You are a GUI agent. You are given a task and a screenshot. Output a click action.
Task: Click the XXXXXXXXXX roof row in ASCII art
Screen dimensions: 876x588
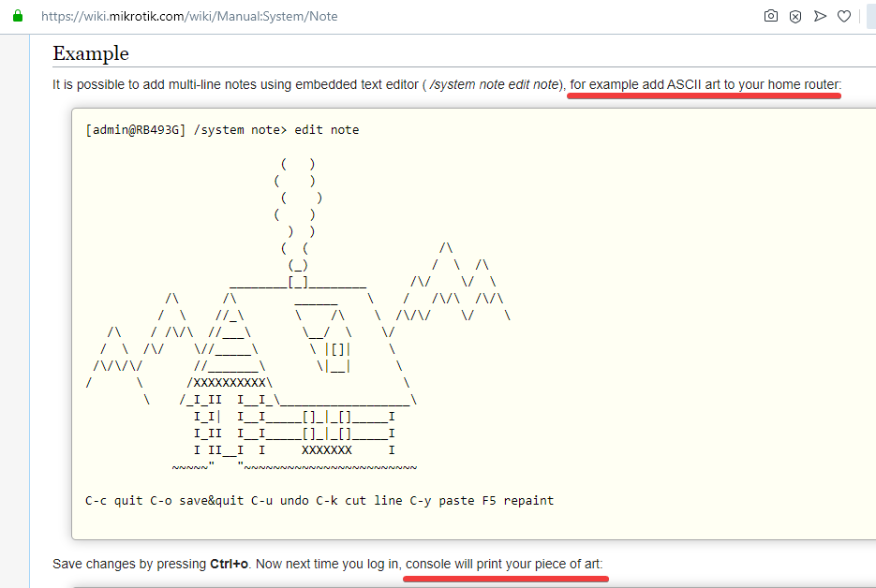230,383
